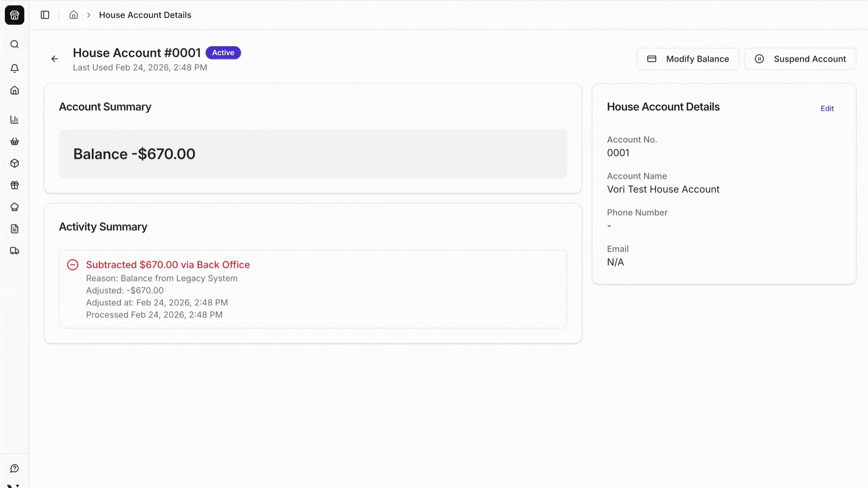Open the delivery truck sidebar icon
Screen dimensions: 868x488
point(14,251)
